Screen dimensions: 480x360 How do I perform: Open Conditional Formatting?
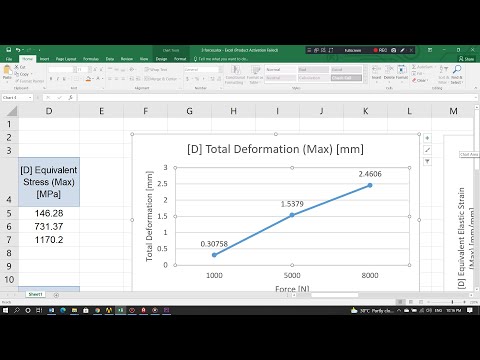click(x=235, y=74)
